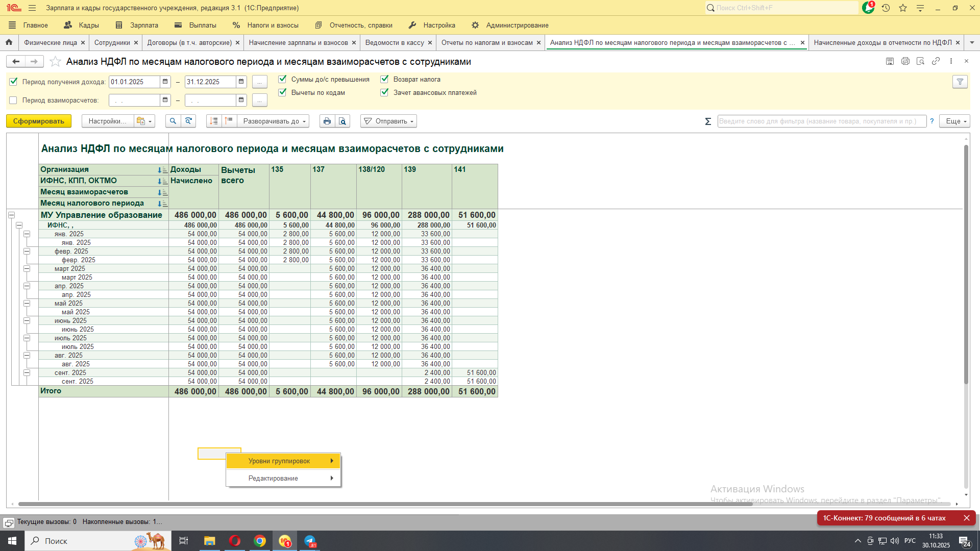
Task: Open Telegram from Windows taskbar
Action: point(310,541)
